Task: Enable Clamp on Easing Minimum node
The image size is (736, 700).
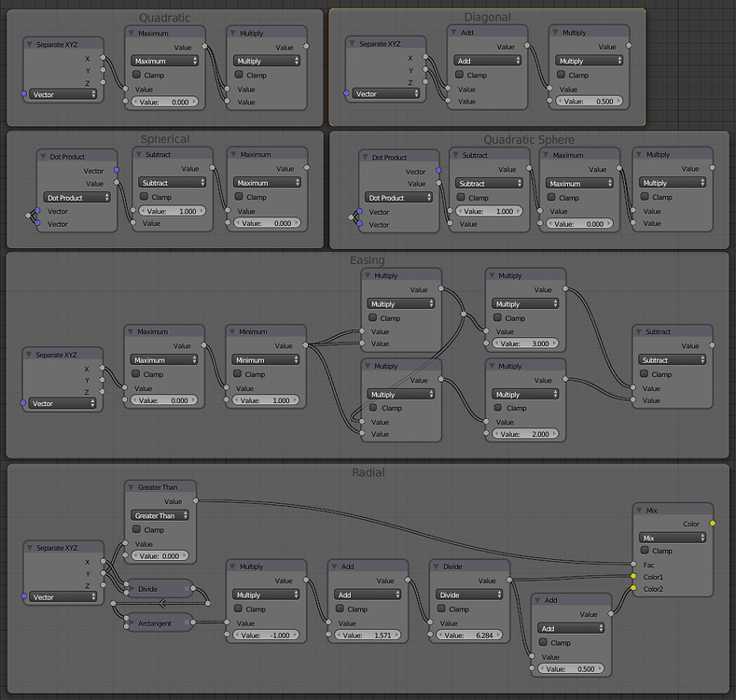Action: tap(237, 374)
